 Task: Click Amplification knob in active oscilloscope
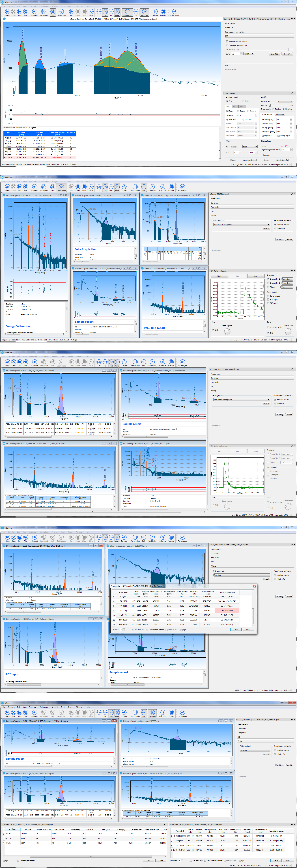pyautogui.click(x=288, y=331)
